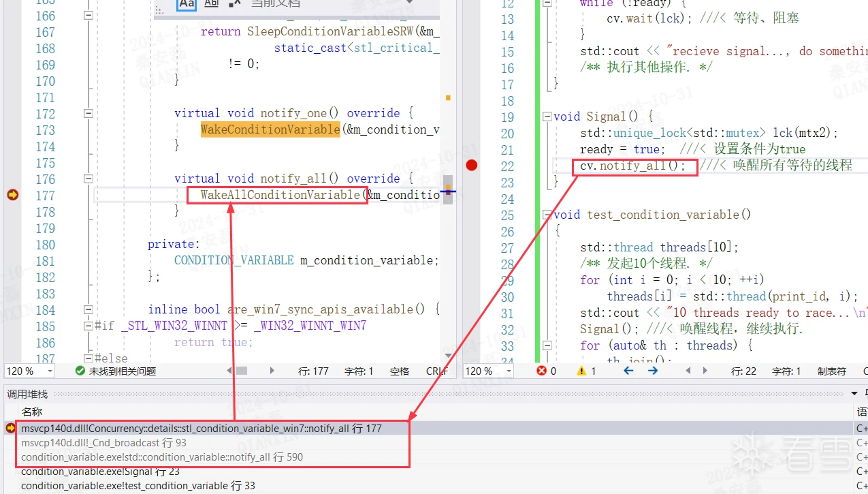Click highlighted WakeConditionVariable on line 173
The width and height of the screenshot is (868, 494).
pyautogui.click(x=270, y=129)
